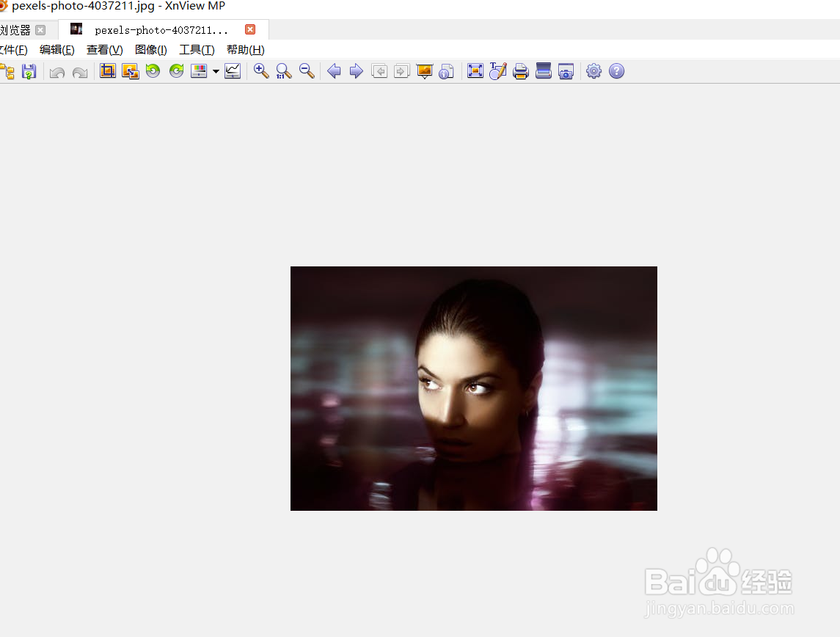Rotate image counter-clockwise

click(153, 70)
